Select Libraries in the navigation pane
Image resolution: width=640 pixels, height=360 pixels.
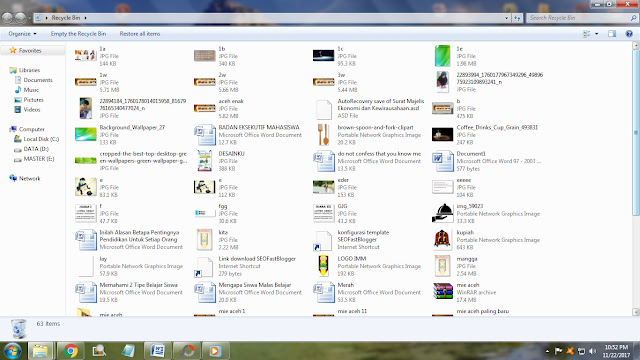[x=29, y=70]
